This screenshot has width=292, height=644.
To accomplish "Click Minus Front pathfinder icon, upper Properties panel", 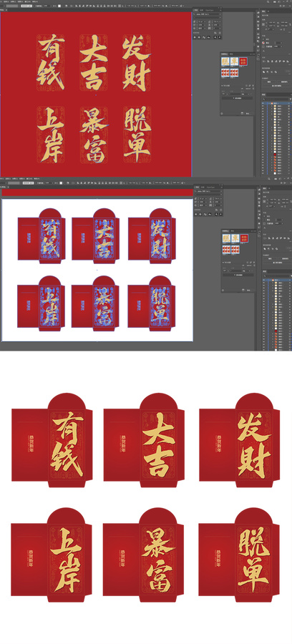I will (x=268, y=72).
